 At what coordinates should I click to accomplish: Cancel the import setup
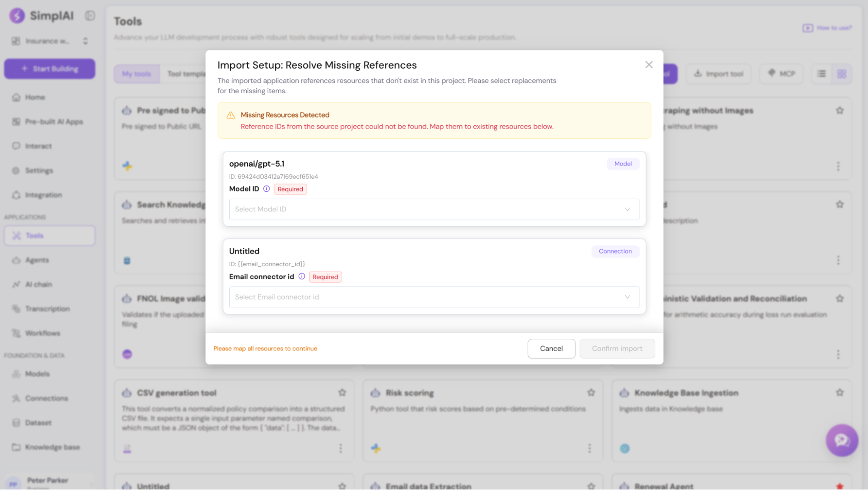[x=551, y=349]
